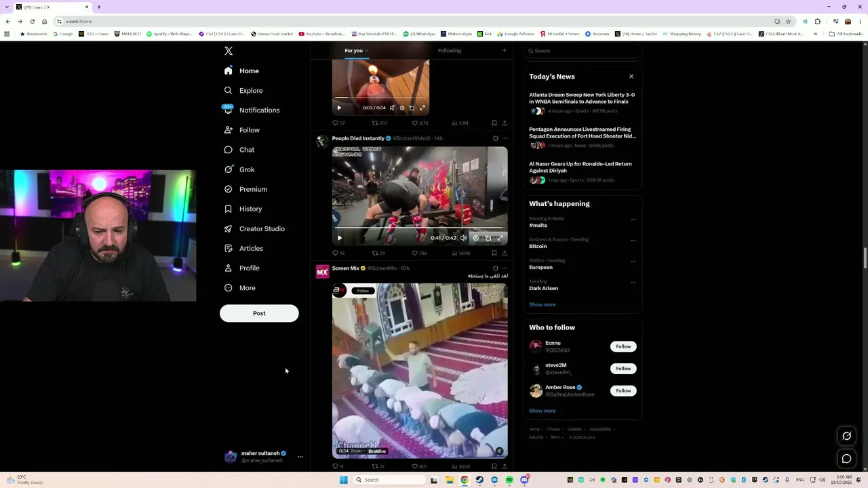
Task: Toggle sound on the gym video
Action: (x=464, y=238)
